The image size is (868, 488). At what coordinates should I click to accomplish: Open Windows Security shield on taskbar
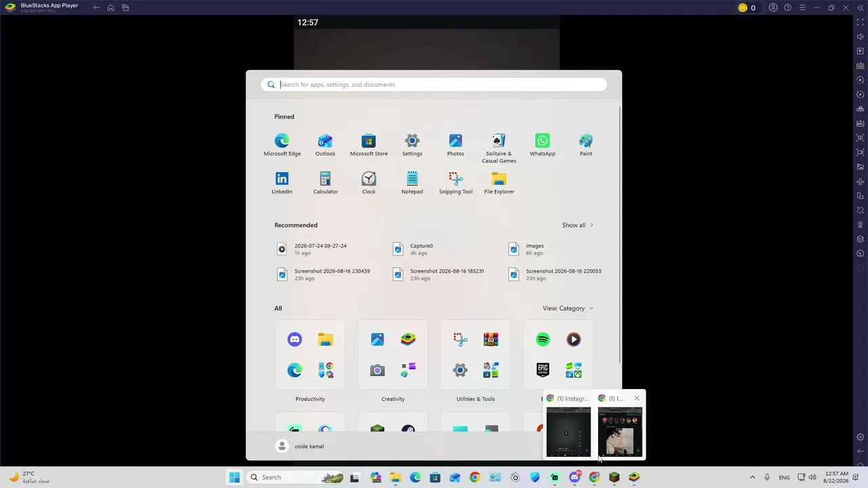[535, 477]
